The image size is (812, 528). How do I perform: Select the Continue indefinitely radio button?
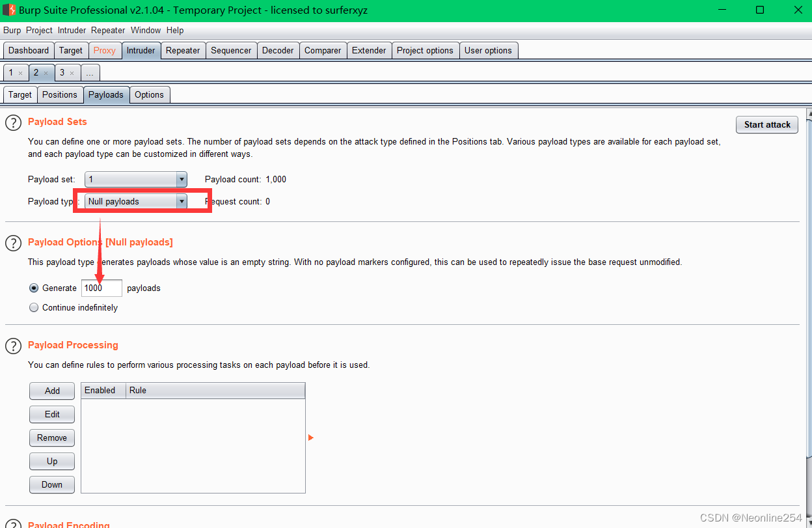(x=33, y=307)
